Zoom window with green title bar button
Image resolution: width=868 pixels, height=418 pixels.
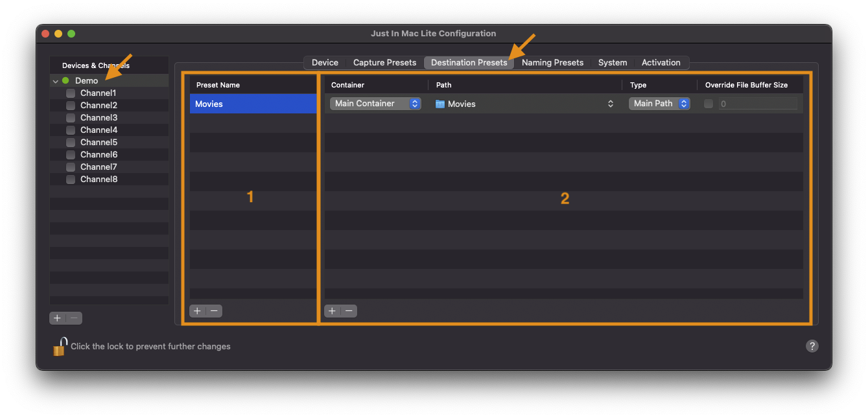click(x=71, y=34)
